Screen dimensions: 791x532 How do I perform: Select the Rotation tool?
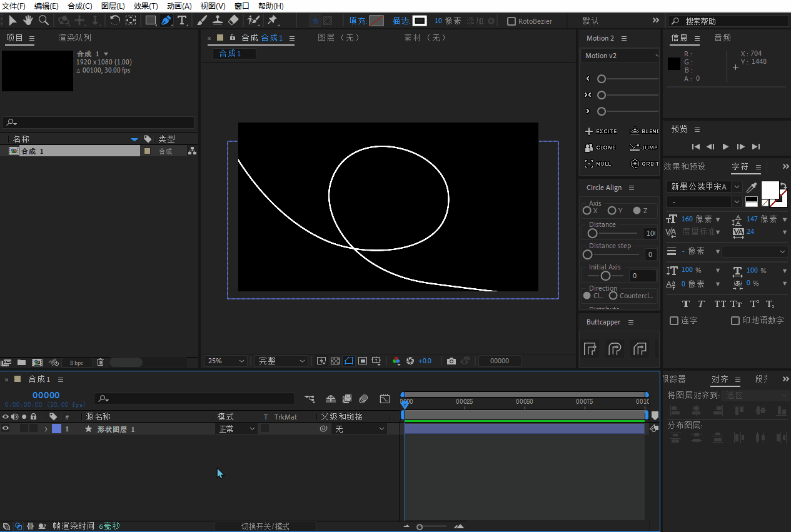tap(115, 21)
